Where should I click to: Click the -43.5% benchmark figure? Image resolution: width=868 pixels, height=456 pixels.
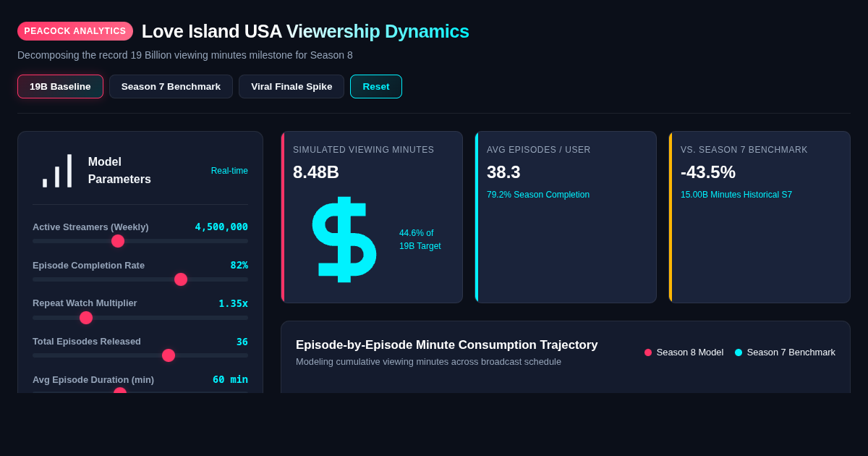(x=708, y=172)
